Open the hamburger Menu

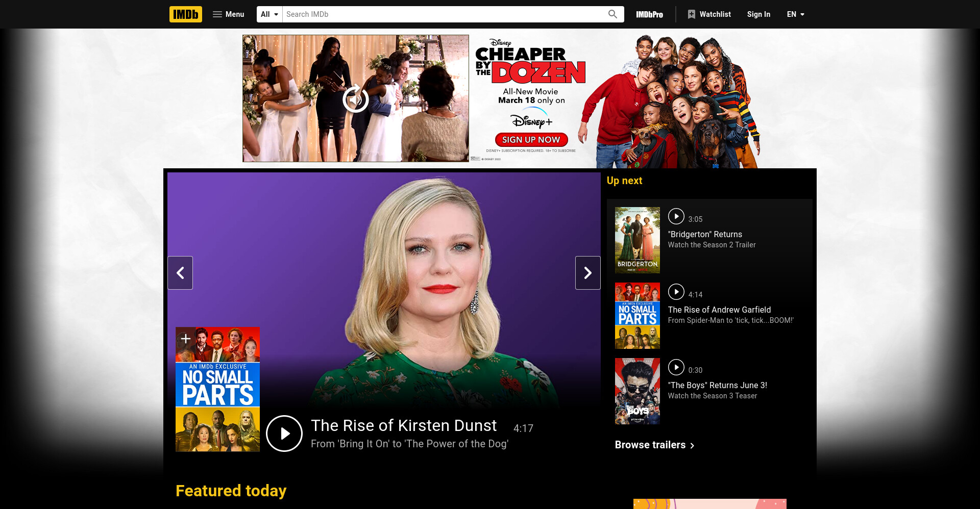[228, 14]
